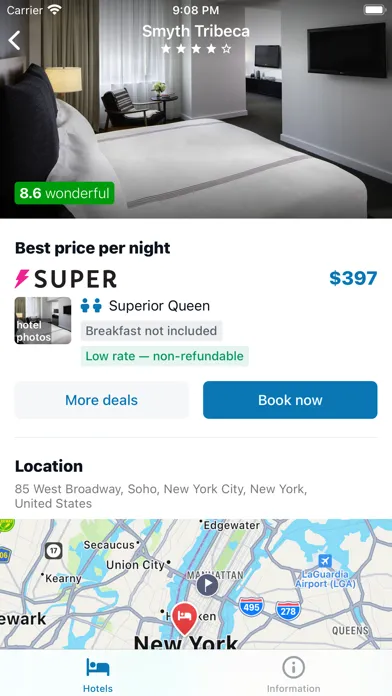Click the Book now button
This screenshot has width=392, height=696.
point(290,400)
